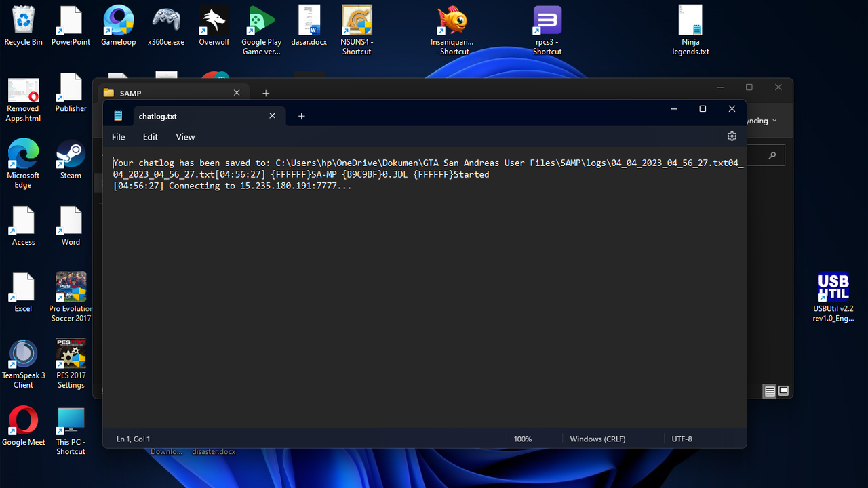Close the chatlog.txt tab

(x=272, y=116)
